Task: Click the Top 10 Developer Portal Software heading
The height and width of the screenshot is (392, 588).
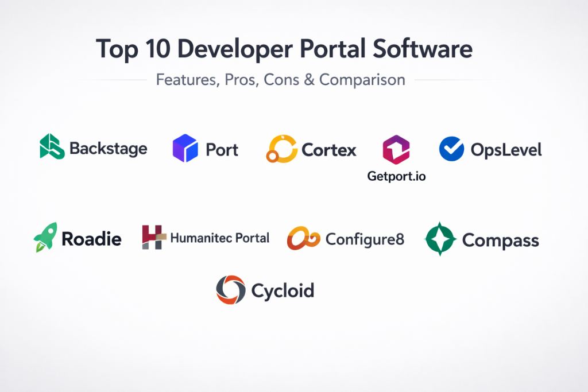Action: tap(284, 49)
